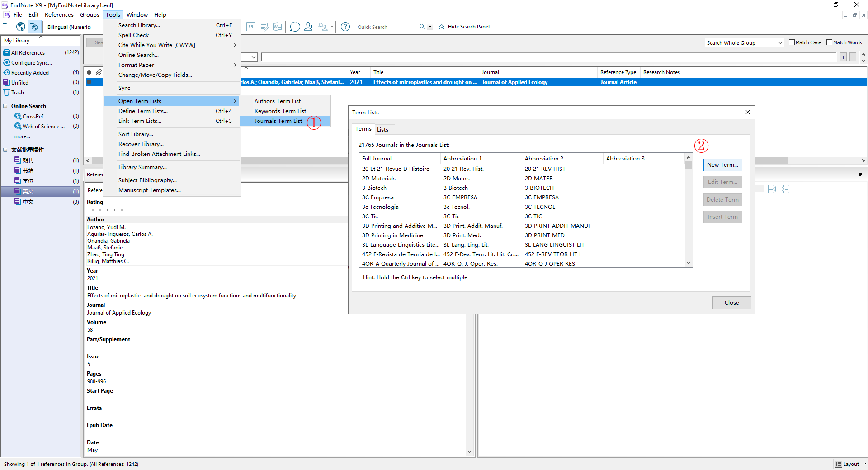This screenshot has height=470, width=868.
Task: Click the Insert Citation quote icon
Action: 251,27
